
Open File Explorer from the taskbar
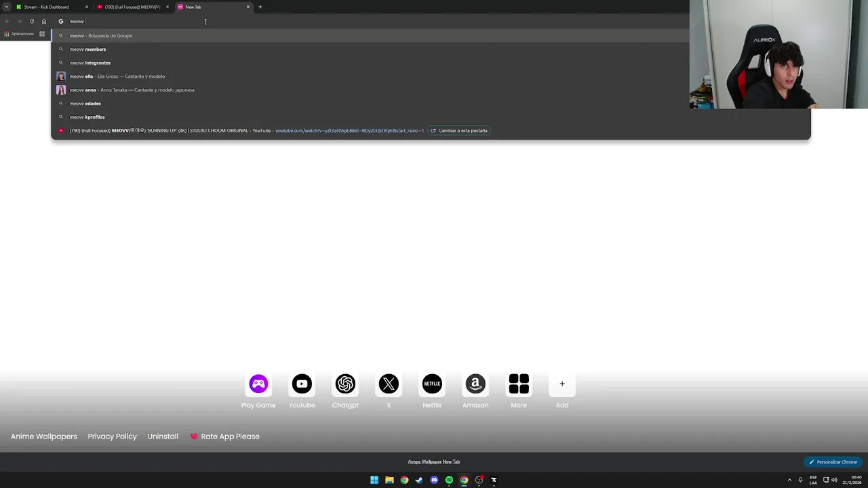coord(389,480)
